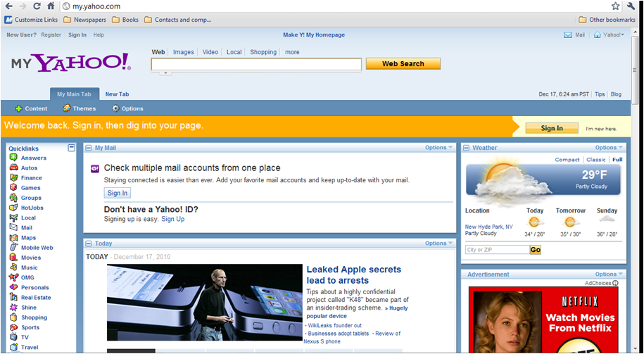Click the Sign Up link
This screenshot has height=354, width=644.
172,219
